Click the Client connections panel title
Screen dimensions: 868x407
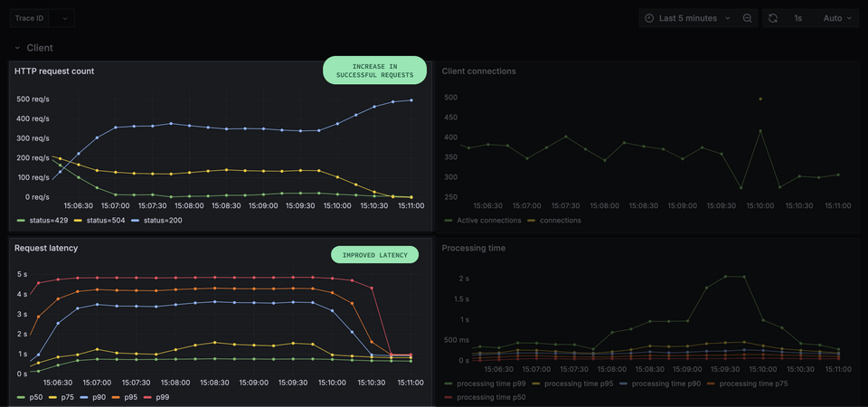[479, 71]
